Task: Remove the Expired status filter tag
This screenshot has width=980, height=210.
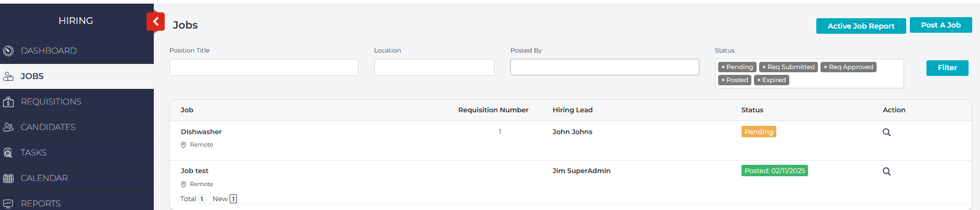Action: [x=759, y=81]
